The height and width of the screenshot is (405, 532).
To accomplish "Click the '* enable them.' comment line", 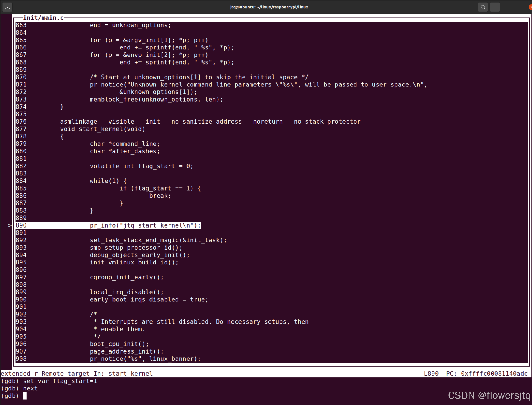I will [x=119, y=329].
